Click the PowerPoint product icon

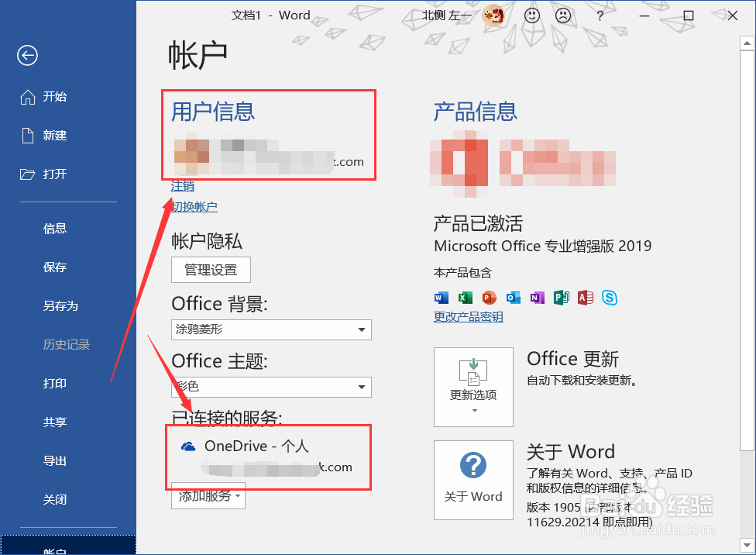coord(490,298)
